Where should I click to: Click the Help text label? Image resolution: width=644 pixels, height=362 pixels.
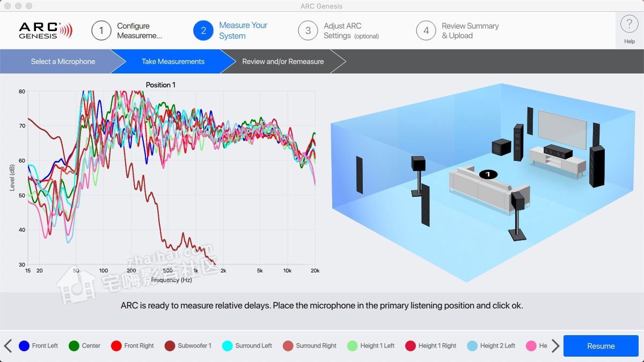(629, 41)
